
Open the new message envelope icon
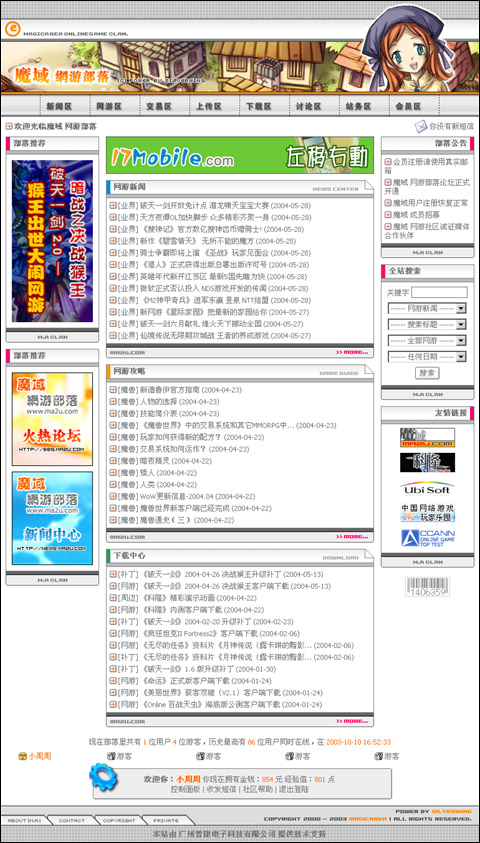click(x=420, y=126)
